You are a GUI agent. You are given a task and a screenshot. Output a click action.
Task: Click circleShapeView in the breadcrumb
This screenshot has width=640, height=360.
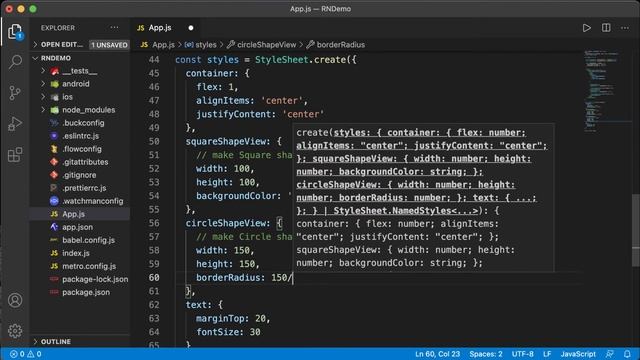(x=267, y=45)
